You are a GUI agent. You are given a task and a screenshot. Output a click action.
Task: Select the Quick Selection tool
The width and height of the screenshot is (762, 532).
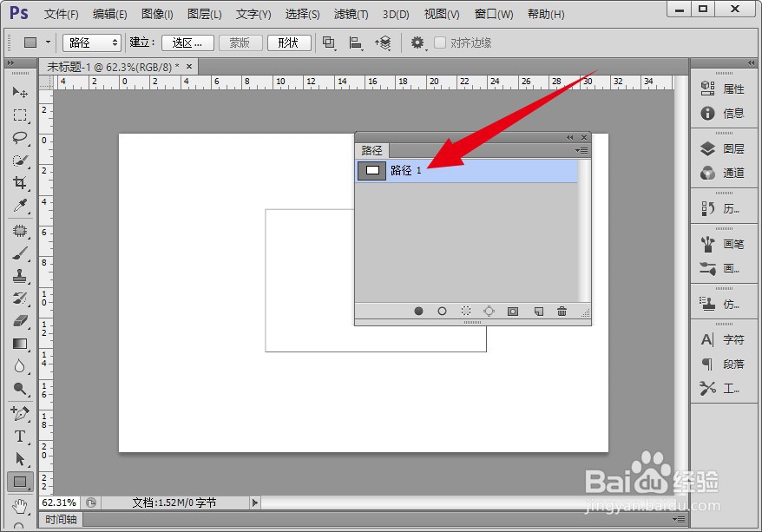(x=20, y=161)
